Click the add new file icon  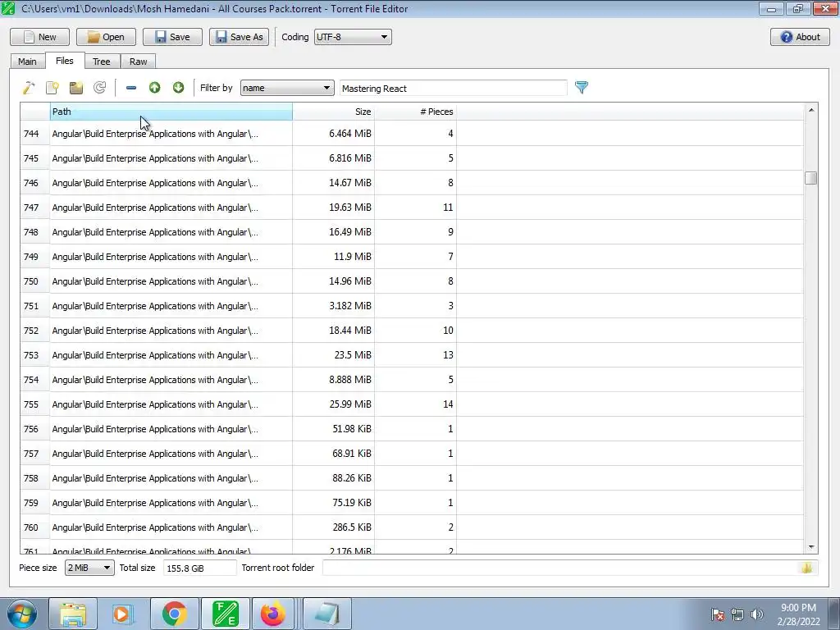pyautogui.click(x=52, y=88)
